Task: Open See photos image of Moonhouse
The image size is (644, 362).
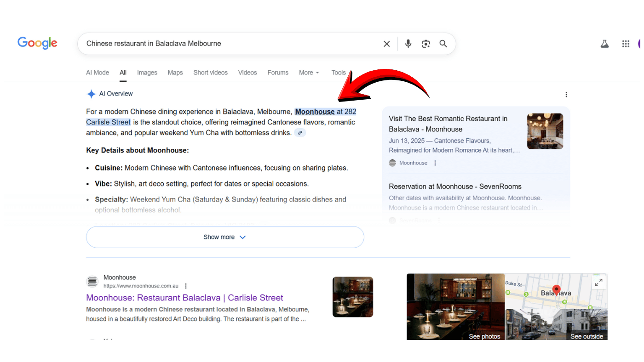Action: (x=455, y=307)
